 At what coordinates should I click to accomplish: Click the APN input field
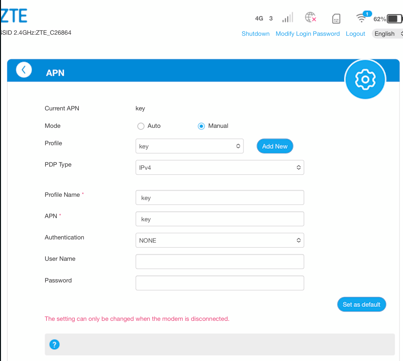(220, 219)
